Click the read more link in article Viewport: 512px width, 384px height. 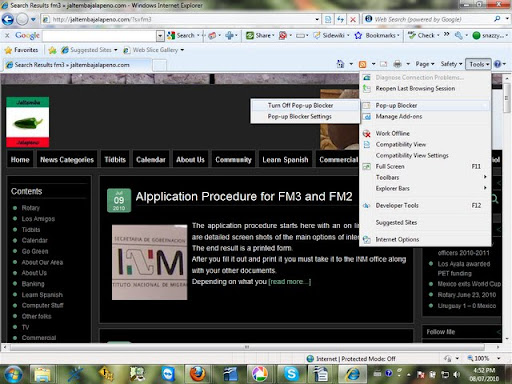pos(290,282)
